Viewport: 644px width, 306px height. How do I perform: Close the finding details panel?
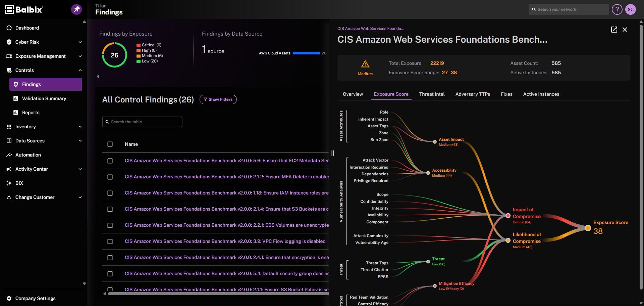625,30
